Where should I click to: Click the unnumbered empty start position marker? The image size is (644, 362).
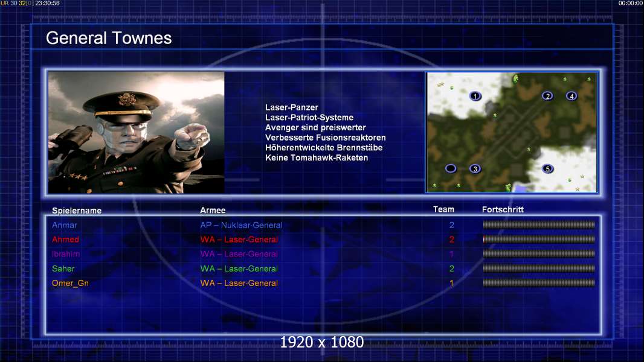[x=451, y=168]
